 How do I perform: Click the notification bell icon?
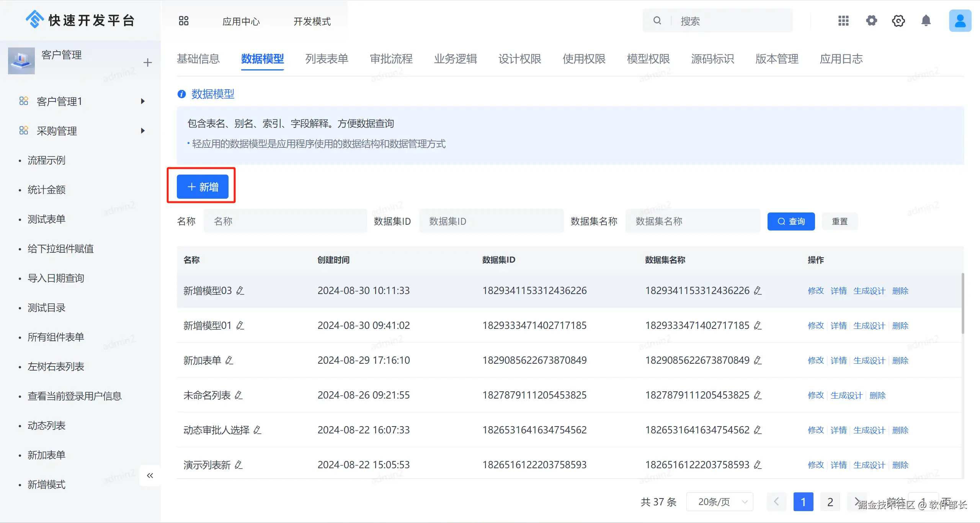(926, 21)
